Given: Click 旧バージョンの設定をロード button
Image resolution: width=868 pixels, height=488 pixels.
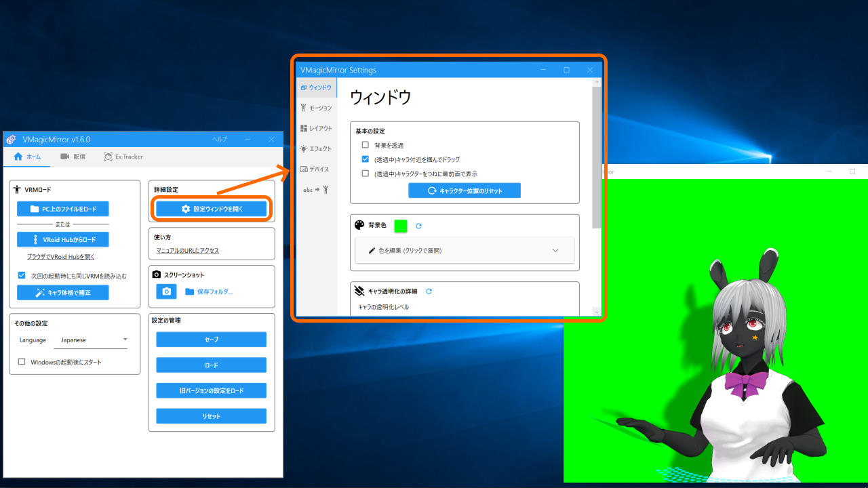Looking at the screenshot, I should (212, 390).
